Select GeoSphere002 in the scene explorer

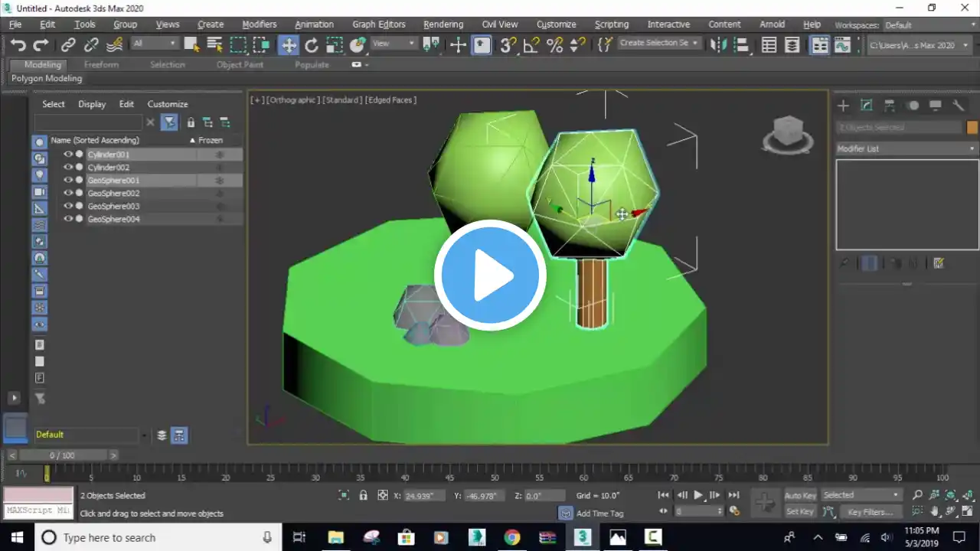click(113, 194)
